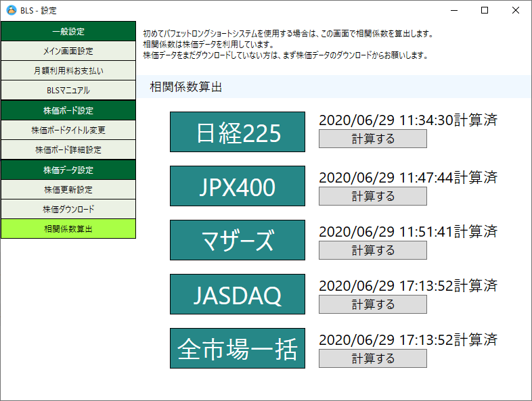Select 株価更新設定 in the sidebar
This screenshot has height=401, width=532.
(x=68, y=189)
